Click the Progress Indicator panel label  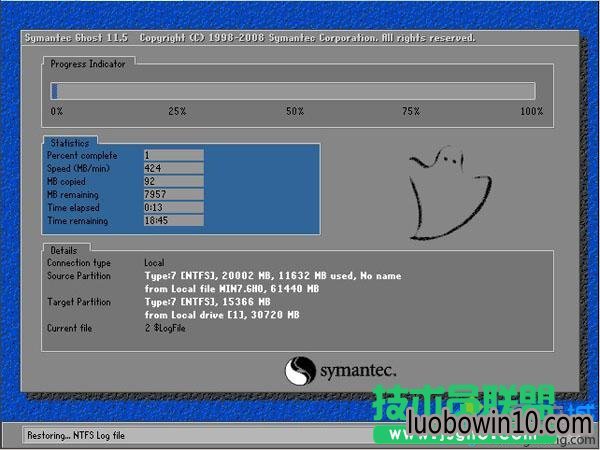click(88, 64)
